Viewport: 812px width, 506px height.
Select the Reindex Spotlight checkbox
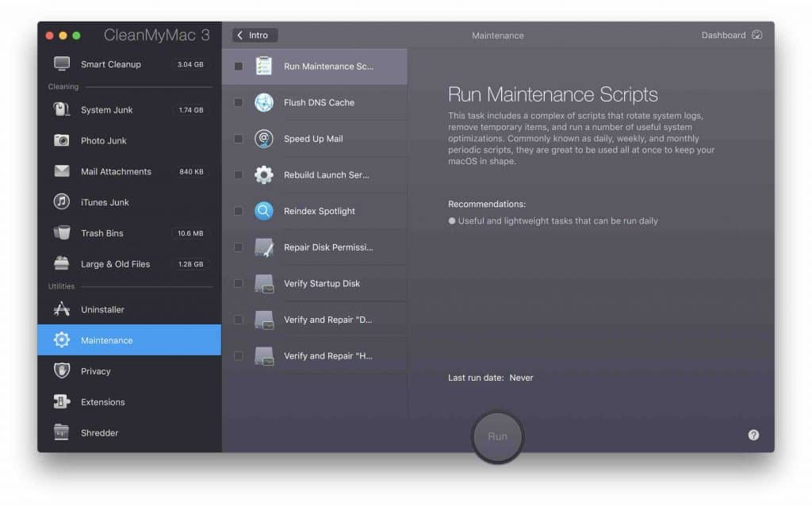pos(238,211)
